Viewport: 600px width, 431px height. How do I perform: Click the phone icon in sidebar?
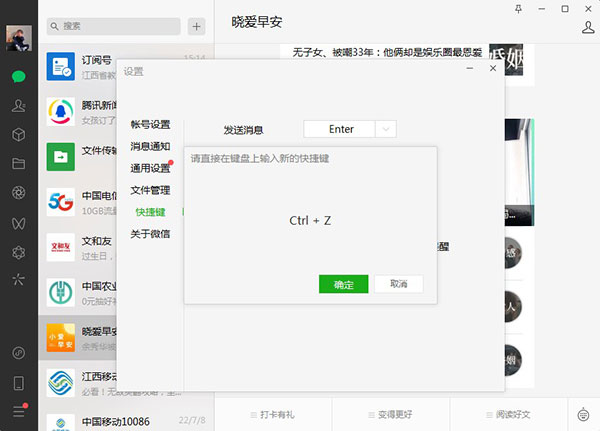[18, 382]
